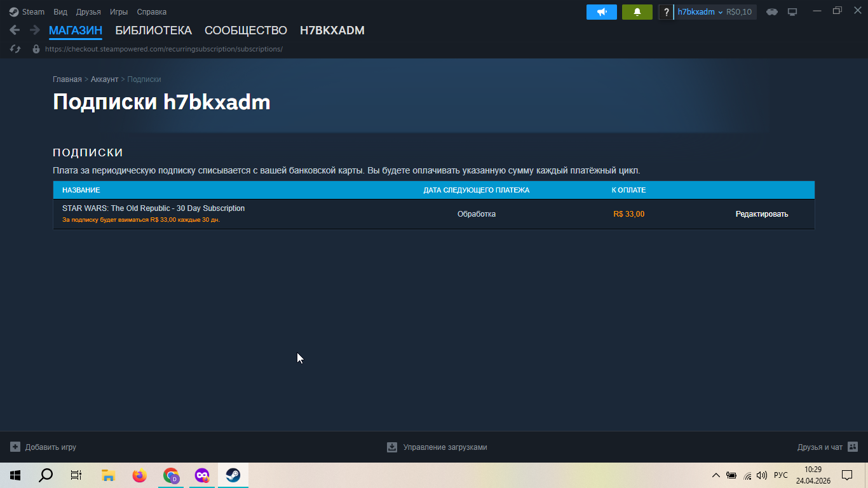Show hidden tray icons chevron
This screenshot has height=488, width=868.
716,475
